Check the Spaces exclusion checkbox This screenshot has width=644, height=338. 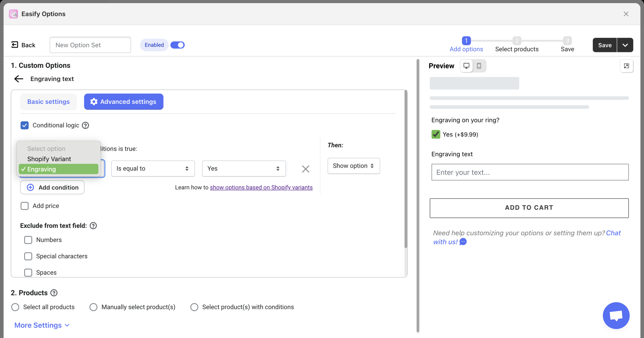click(28, 273)
